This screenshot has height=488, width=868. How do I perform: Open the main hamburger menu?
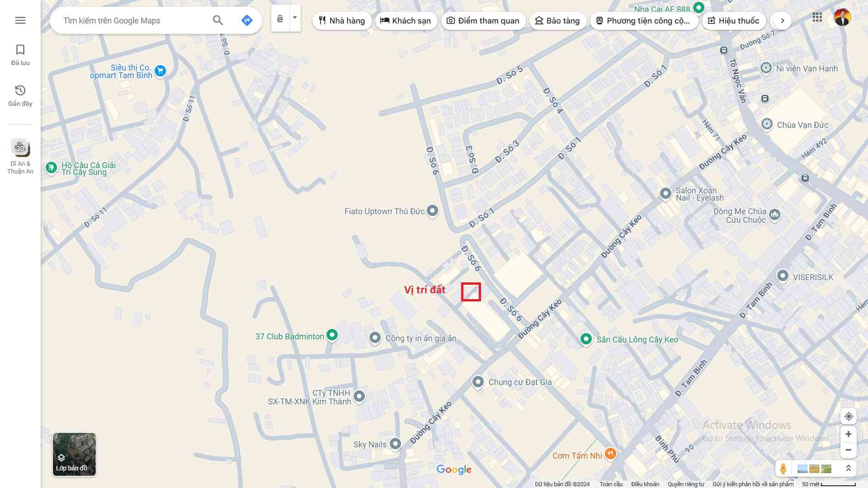click(20, 20)
